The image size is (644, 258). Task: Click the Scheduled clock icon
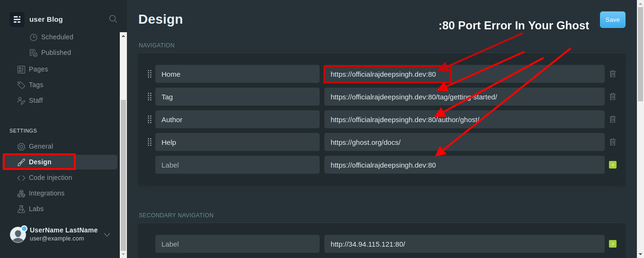point(34,37)
